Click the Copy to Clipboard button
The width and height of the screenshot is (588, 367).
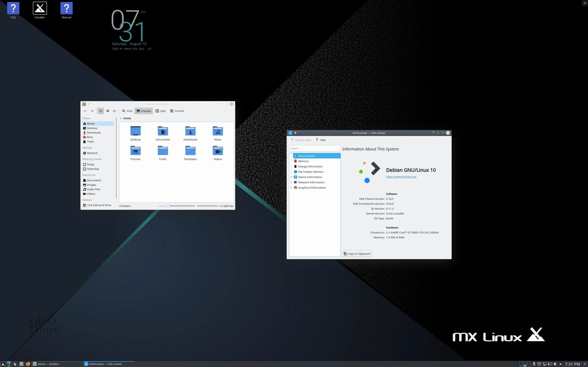coord(356,253)
